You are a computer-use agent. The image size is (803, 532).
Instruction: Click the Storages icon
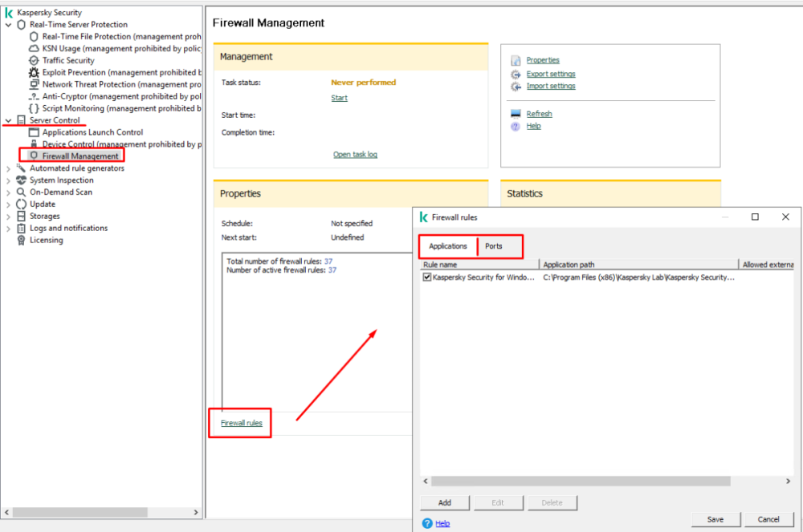(21, 216)
